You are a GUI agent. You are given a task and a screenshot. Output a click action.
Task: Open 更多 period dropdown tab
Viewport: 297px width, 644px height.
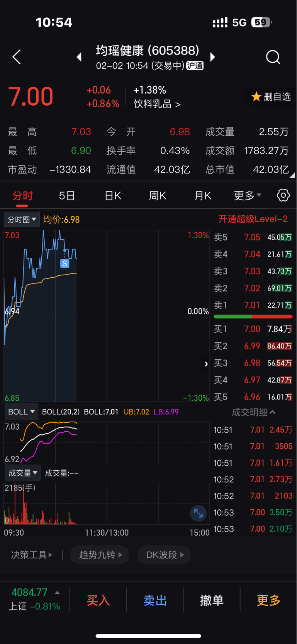click(248, 195)
